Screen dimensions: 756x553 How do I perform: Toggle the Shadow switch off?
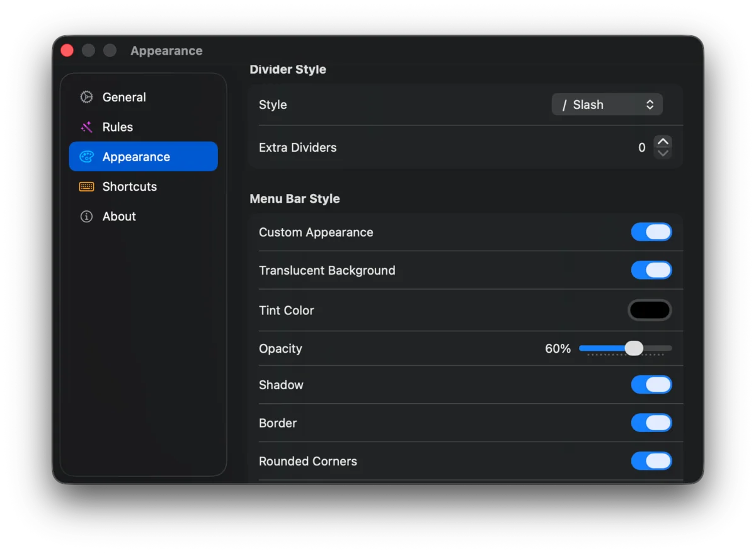pos(651,385)
